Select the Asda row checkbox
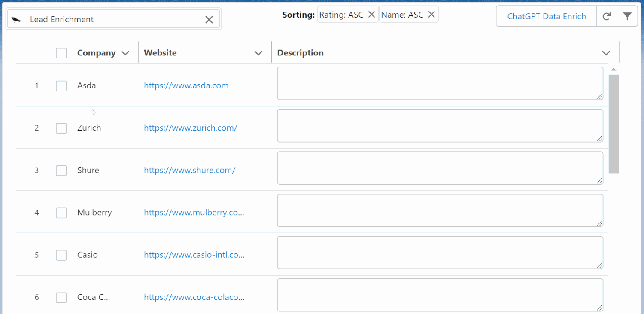 click(61, 85)
